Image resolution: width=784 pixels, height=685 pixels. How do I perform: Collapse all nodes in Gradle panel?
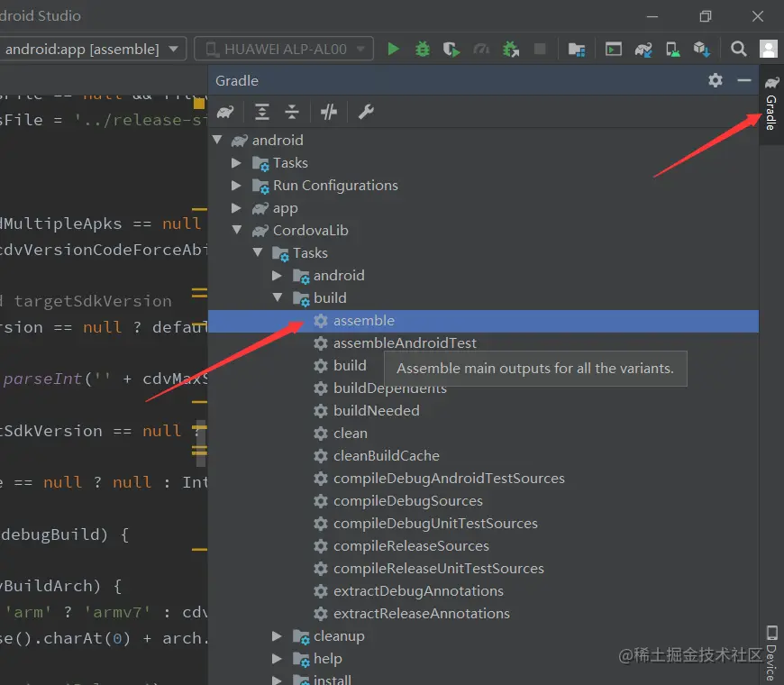coord(292,112)
